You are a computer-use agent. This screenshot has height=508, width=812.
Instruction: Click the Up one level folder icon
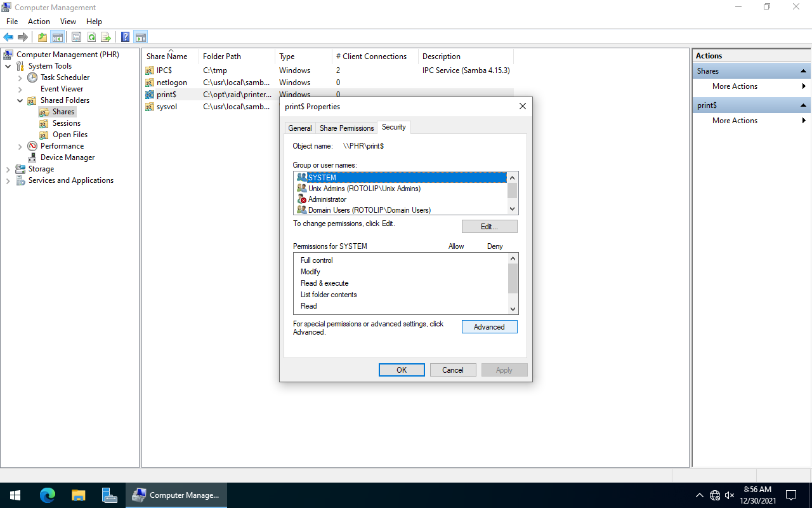tap(43, 37)
